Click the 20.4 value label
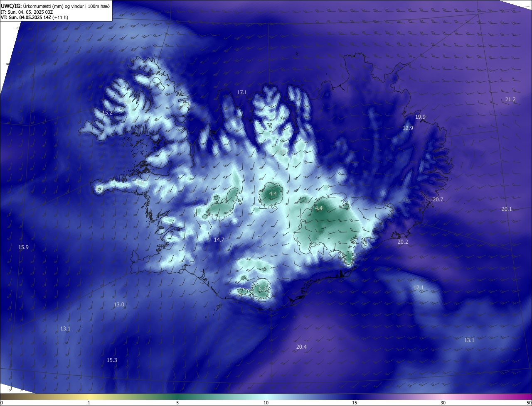This screenshot has width=532, height=406. coord(301,347)
